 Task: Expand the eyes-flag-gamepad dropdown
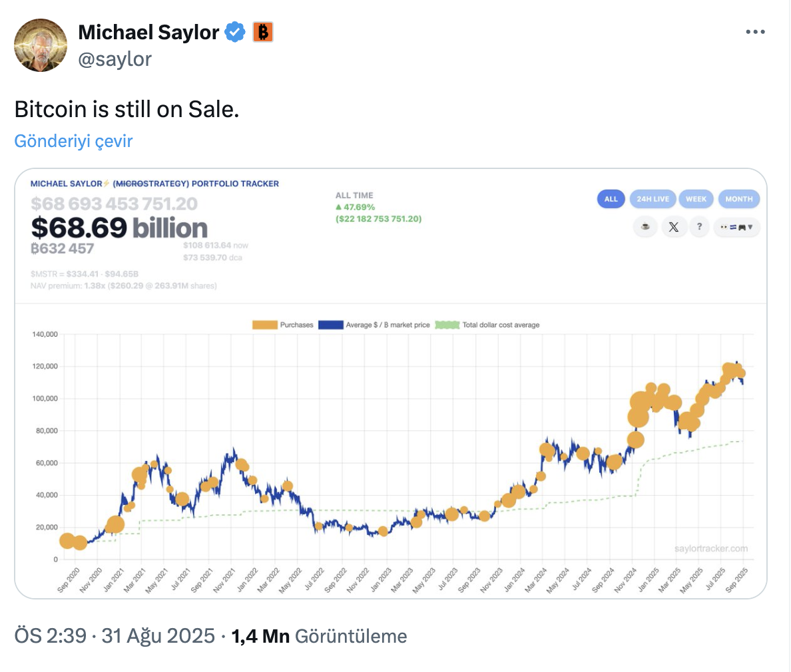(x=736, y=227)
